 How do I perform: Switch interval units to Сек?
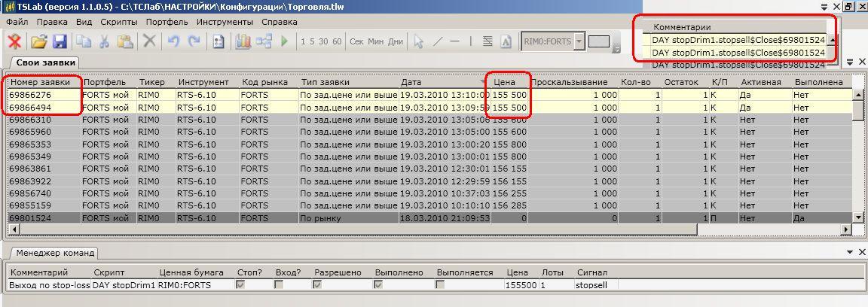click(357, 41)
